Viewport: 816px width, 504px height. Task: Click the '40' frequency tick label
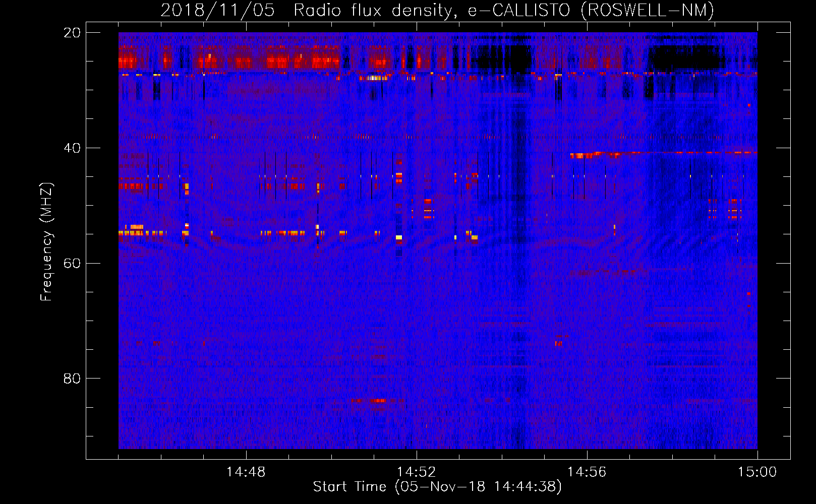click(72, 148)
